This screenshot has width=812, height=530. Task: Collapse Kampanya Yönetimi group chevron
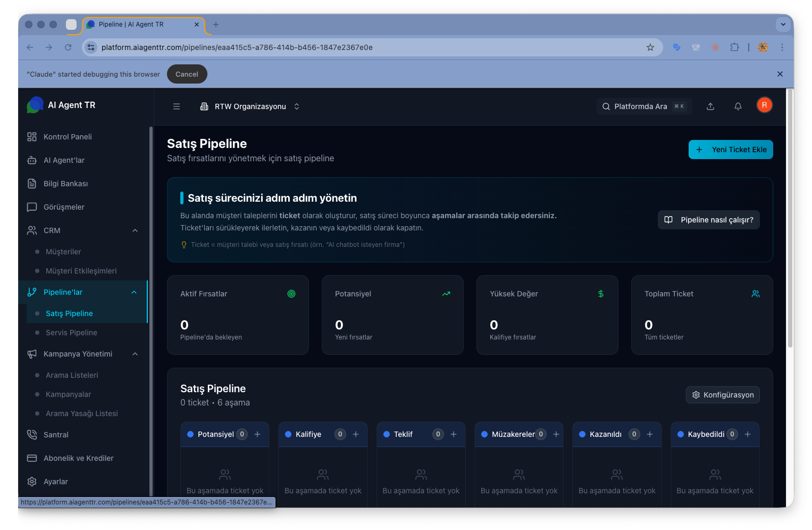point(135,354)
